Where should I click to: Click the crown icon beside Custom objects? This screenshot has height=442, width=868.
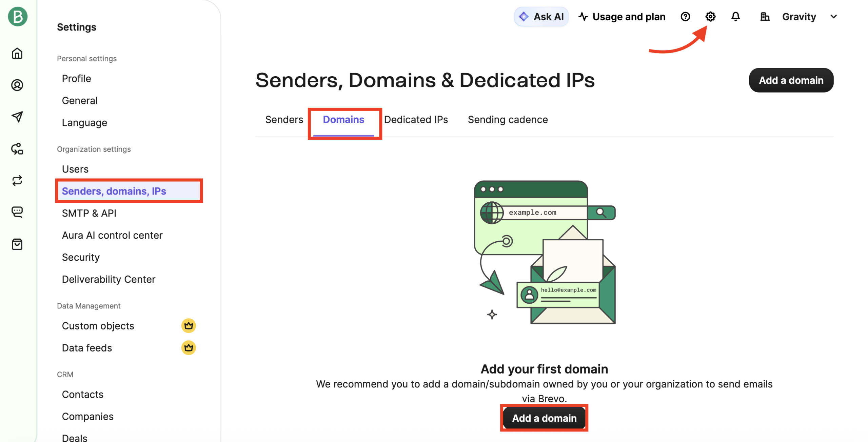pos(189,326)
